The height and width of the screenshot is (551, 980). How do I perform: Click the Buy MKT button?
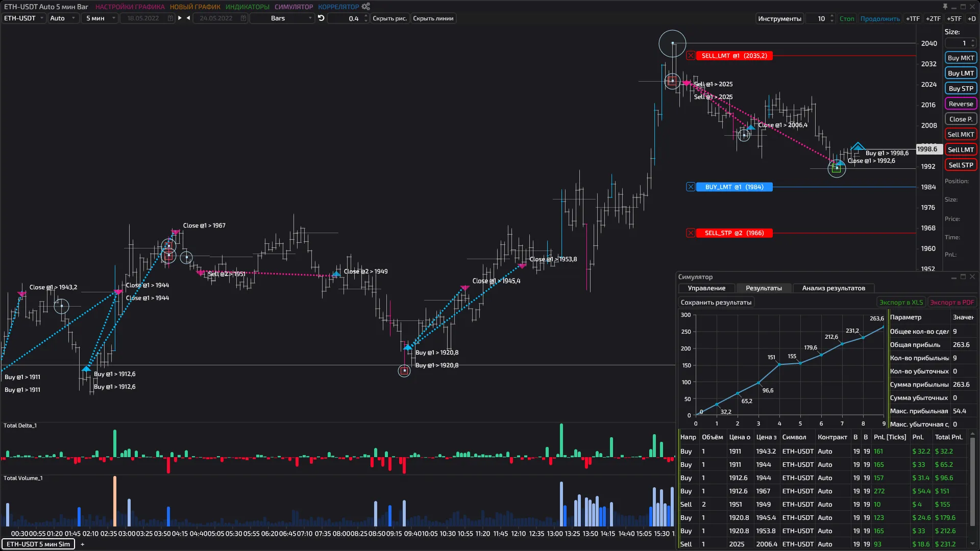pos(961,58)
